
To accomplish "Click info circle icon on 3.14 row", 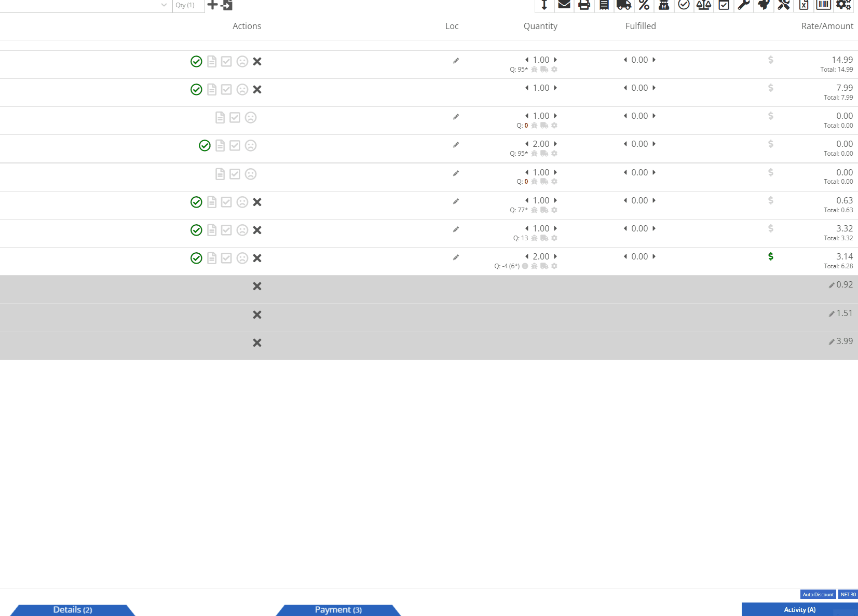I will click(x=525, y=266).
